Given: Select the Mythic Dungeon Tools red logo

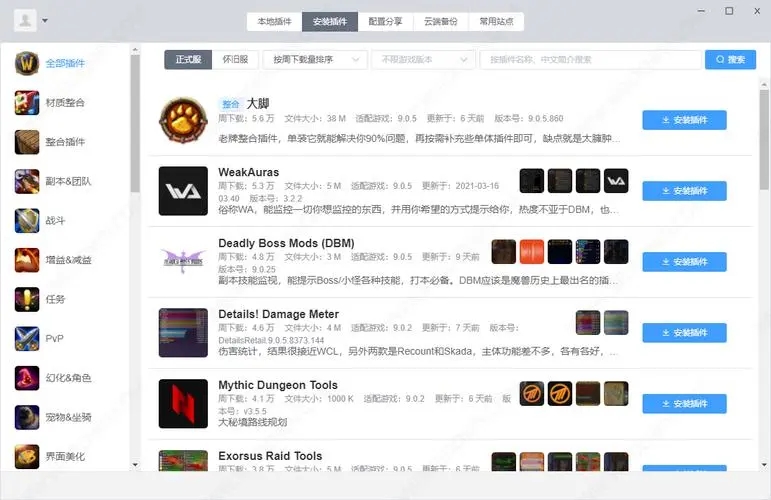Looking at the screenshot, I should click(x=183, y=403).
